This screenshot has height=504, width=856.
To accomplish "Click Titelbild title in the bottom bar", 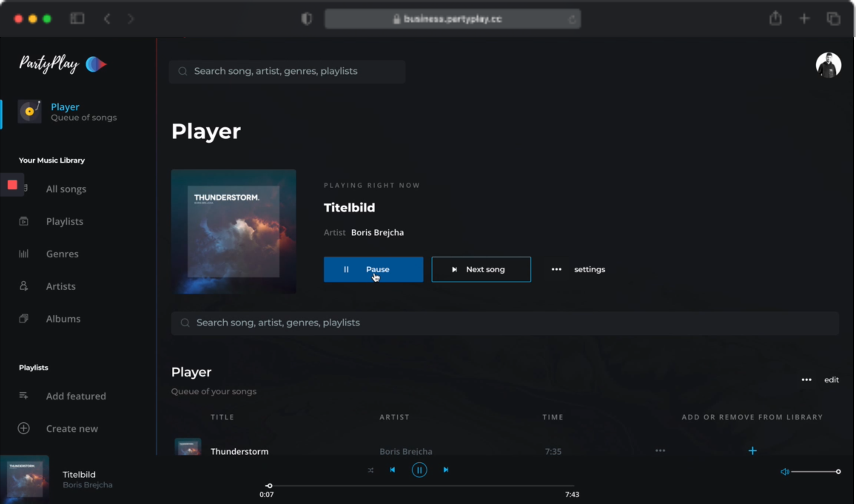I will pyautogui.click(x=79, y=475).
